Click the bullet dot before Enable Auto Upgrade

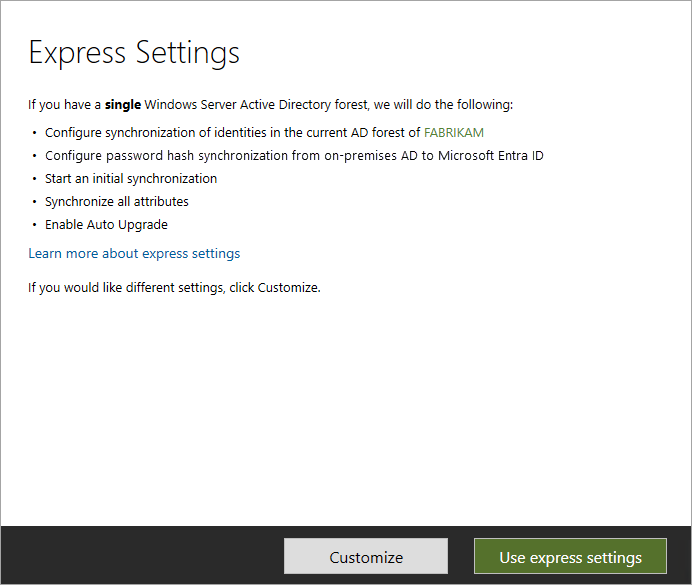tap(34, 225)
